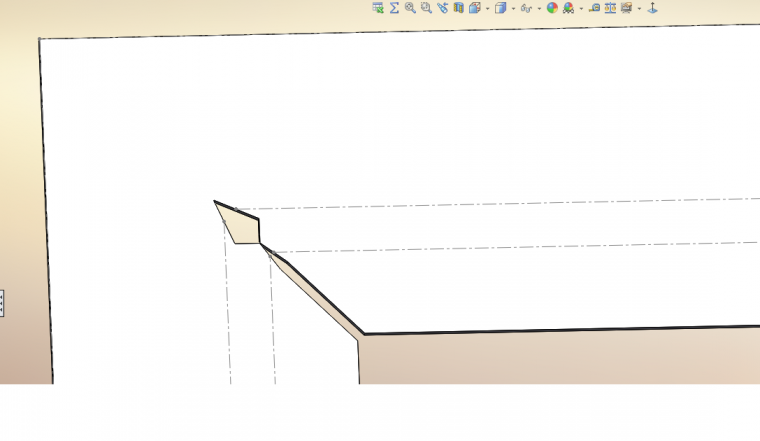This screenshot has width=760, height=441.
Task: Click the View Orientation cube icon
Action: coord(475,8)
